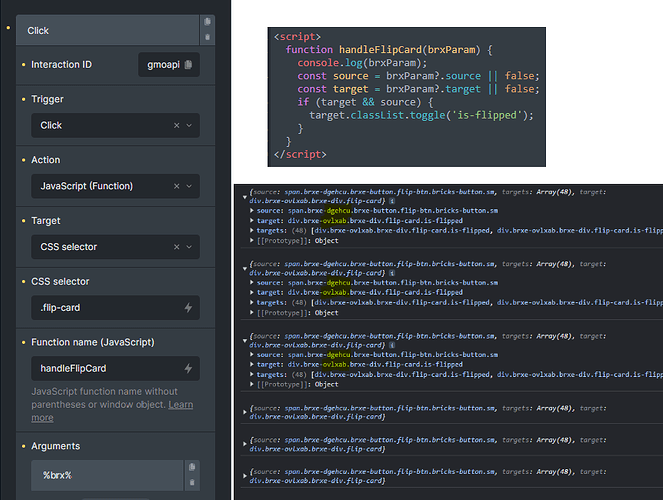Remove the %brx% argument
Screen dimensions: 663x500
tap(192, 482)
